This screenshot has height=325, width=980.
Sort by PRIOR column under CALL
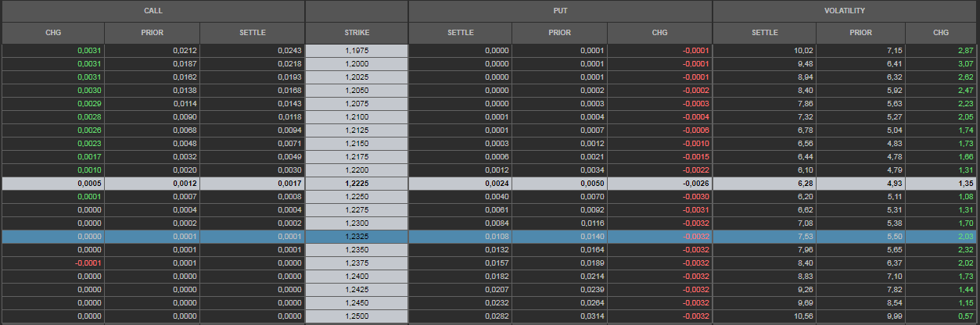(x=152, y=33)
